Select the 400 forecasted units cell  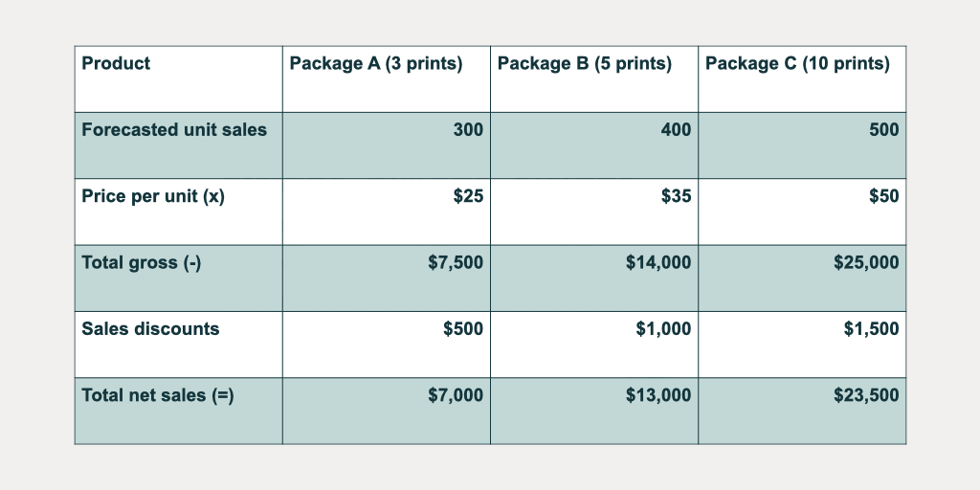tap(676, 129)
